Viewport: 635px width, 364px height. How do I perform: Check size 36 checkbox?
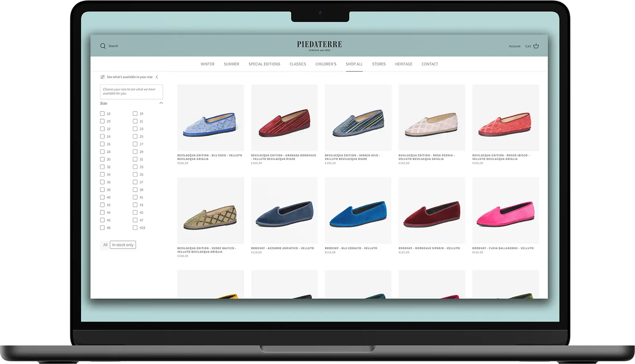pos(102,182)
